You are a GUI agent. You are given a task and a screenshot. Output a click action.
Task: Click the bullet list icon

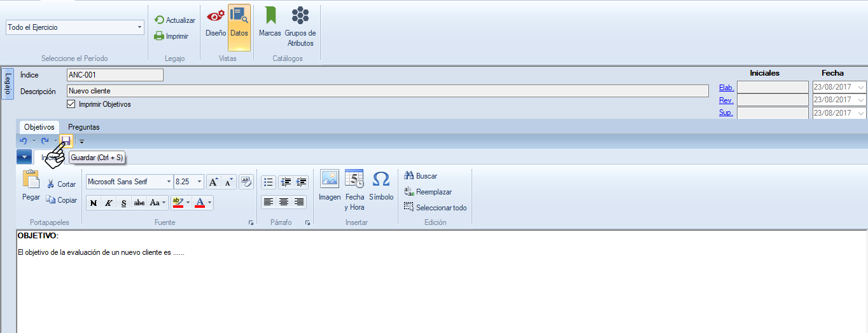(x=269, y=182)
